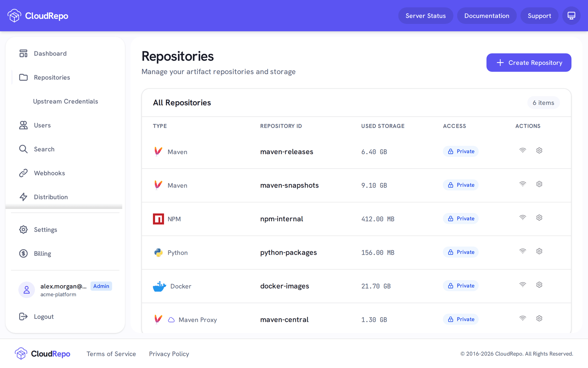Open connection info for maven-releases
588x368 pixels.
tap(523, 151)
